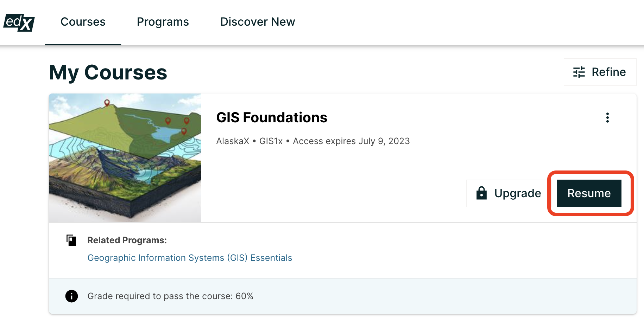644x322 pixels.
Task: Resume the GIS Foundations course
Action: (x=589, y=193)
